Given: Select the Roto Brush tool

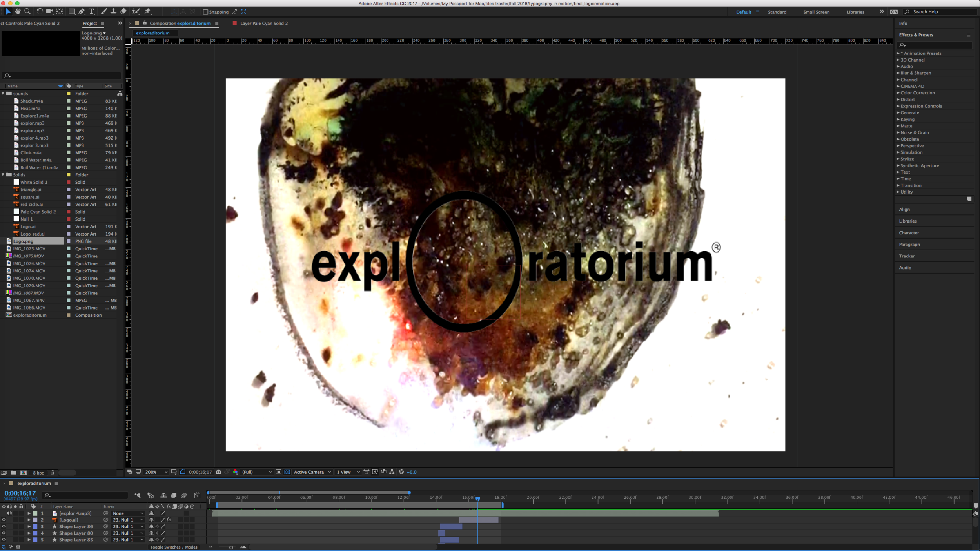Looking at the screenshot, I should tap(136, 11).
